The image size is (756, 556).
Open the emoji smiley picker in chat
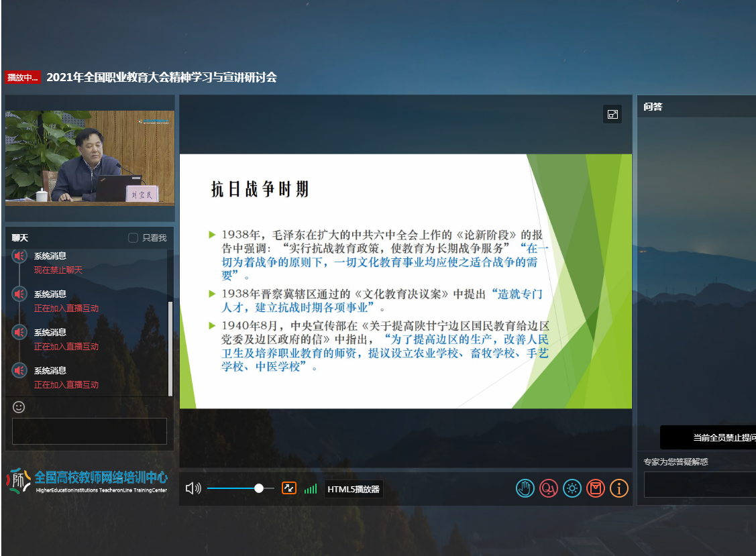pos(19,407)
